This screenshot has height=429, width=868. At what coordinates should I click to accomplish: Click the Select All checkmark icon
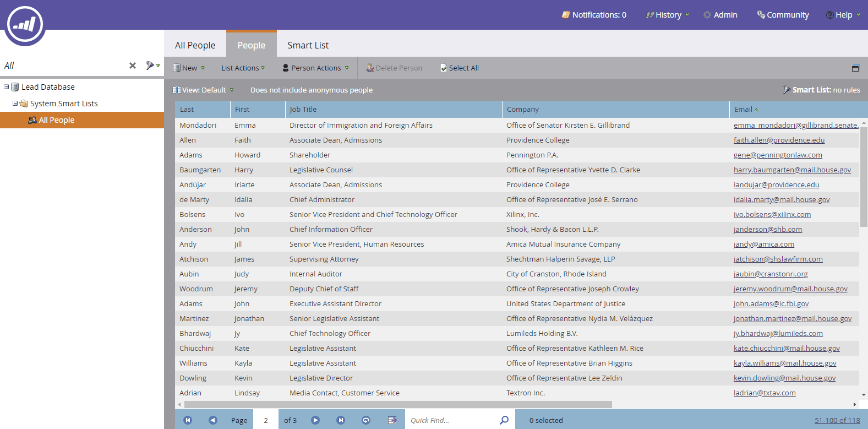pos(444,68)
